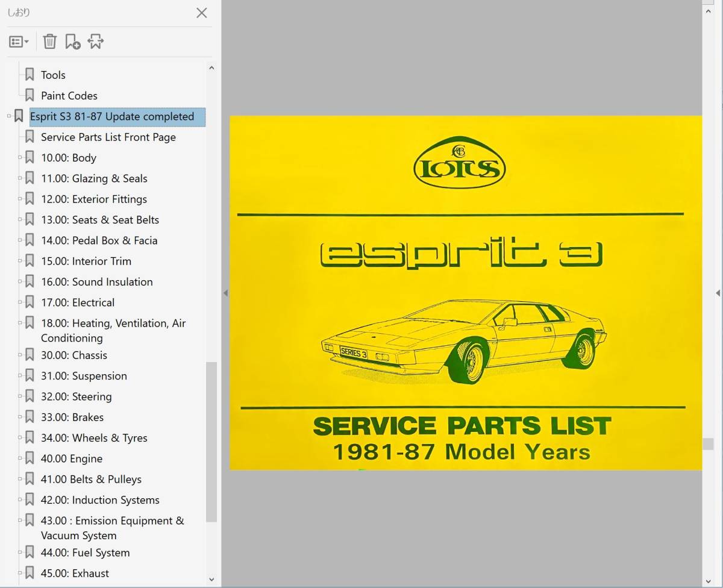Jump to 42.00: Induction Systems
The height and width of the screenshot is (588, 723).
100,500
